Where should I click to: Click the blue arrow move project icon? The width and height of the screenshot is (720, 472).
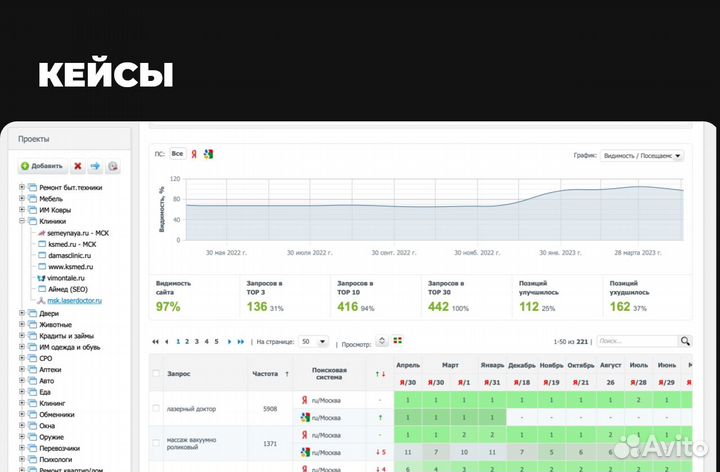click(x=95, y=166)
